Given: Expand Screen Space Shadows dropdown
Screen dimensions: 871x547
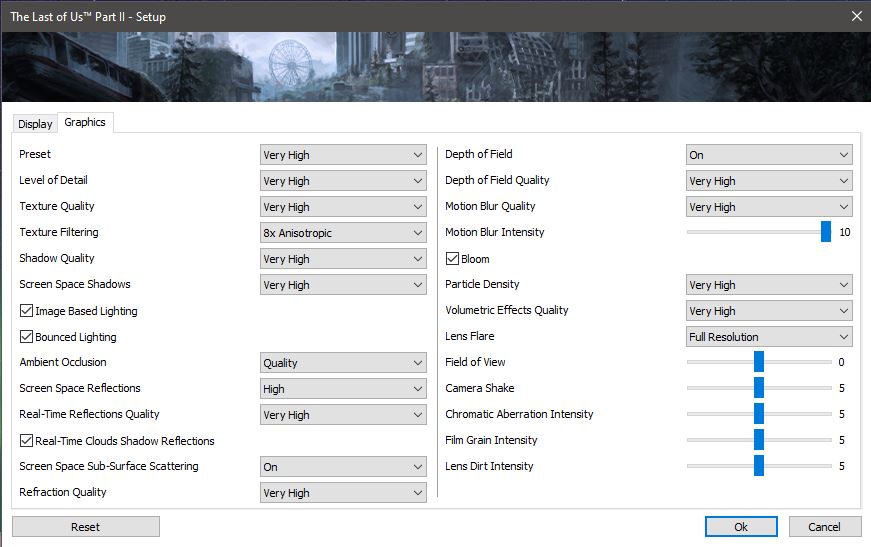Looking at the screenshot, I should (343, 285).
